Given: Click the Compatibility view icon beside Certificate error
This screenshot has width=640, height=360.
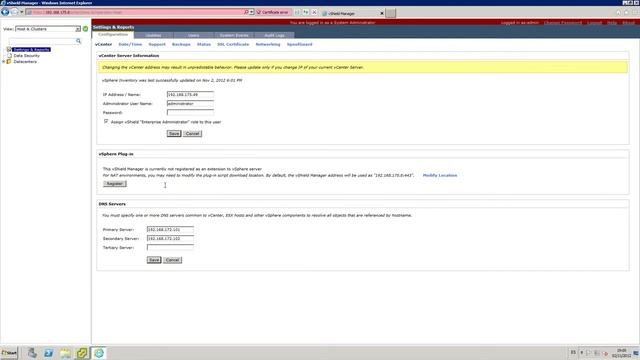Looking at the screenshot, I should coord(297,12).
